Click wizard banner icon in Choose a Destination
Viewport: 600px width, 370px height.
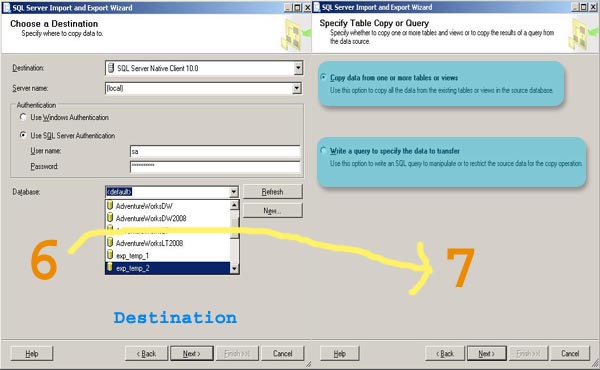(295, 34)
